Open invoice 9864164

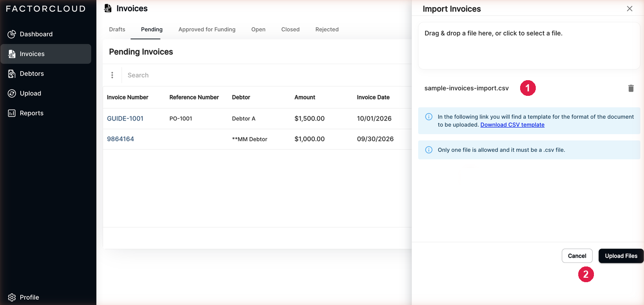(x=120, y=139)
